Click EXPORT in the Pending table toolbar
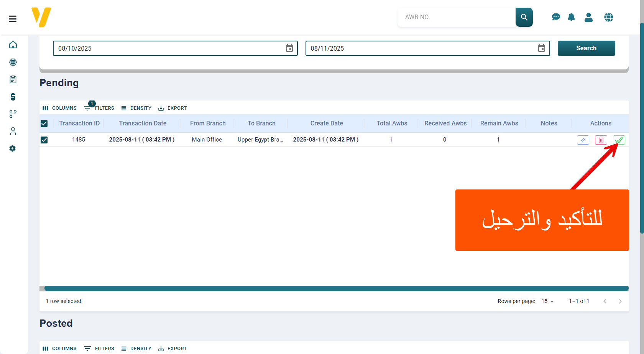Image resolution: width=644 pixels, height=354 pixels. click(x=172, y=108)
